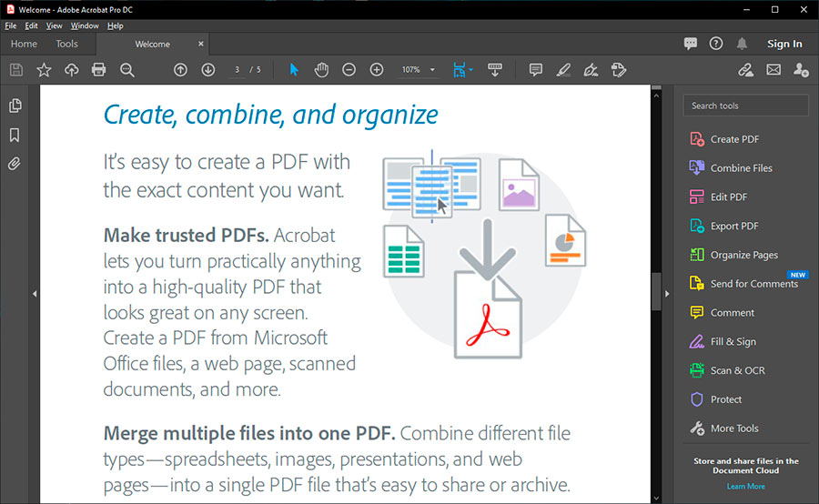Open the Bookmarks panel icon
Viewport: 819px width, 504px height.
[x=15, y=135]
